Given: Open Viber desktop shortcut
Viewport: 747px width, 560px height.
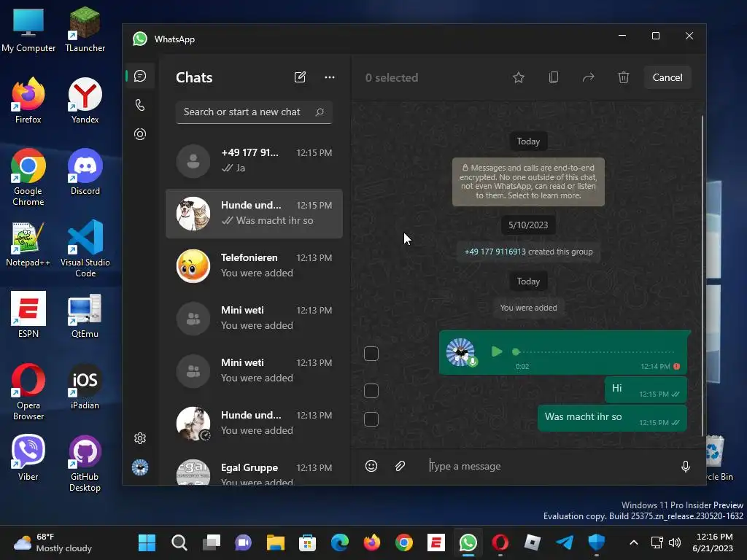Looking at the screenshot, I should point(28,458).
